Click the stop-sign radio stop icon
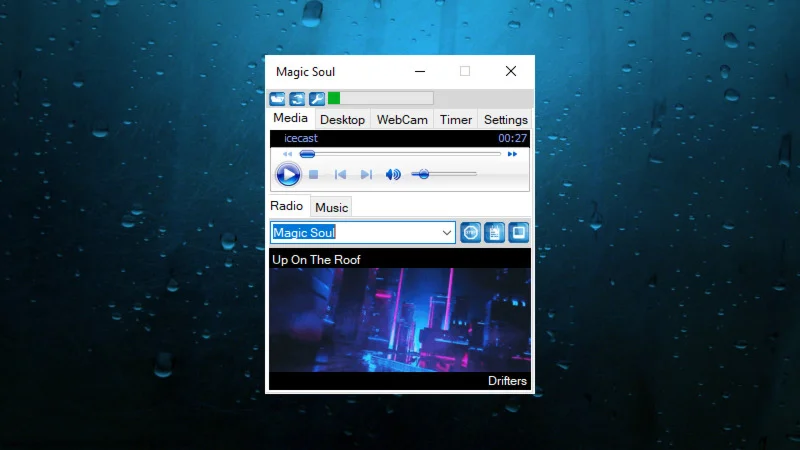This screenshot has width=800, height=450. [470, 233]
